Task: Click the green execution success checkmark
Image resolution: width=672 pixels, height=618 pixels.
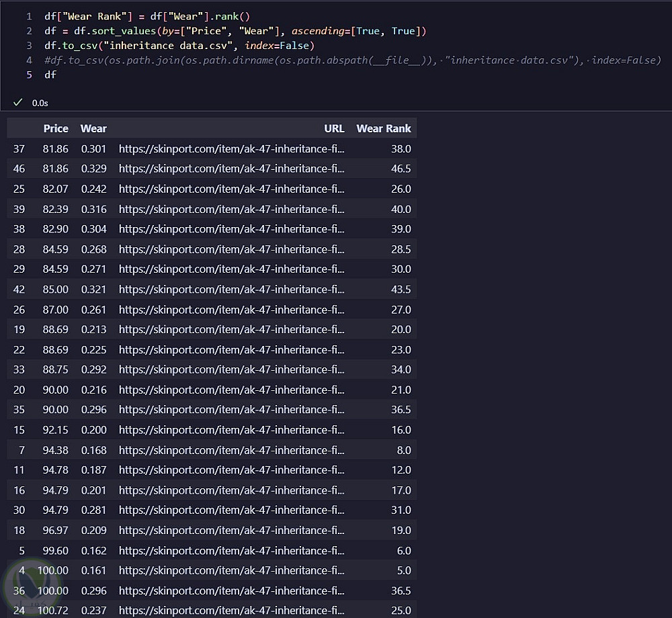Action: point(17,102)
